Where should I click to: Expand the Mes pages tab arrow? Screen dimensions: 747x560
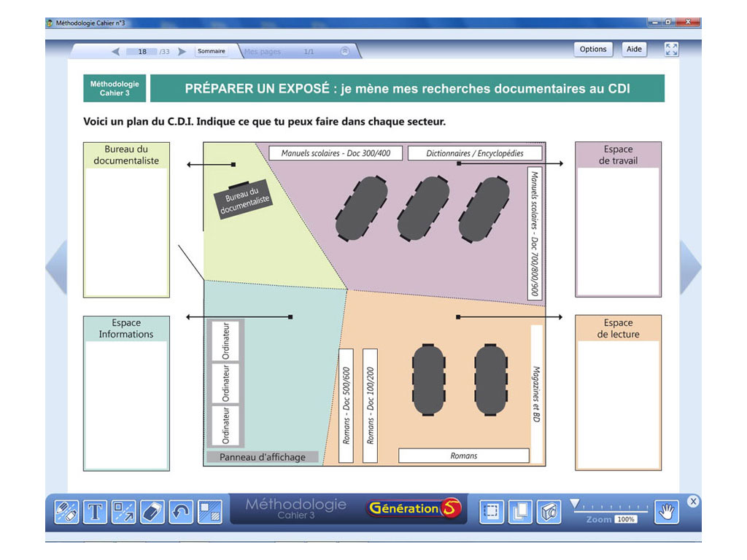click(345, 52)
